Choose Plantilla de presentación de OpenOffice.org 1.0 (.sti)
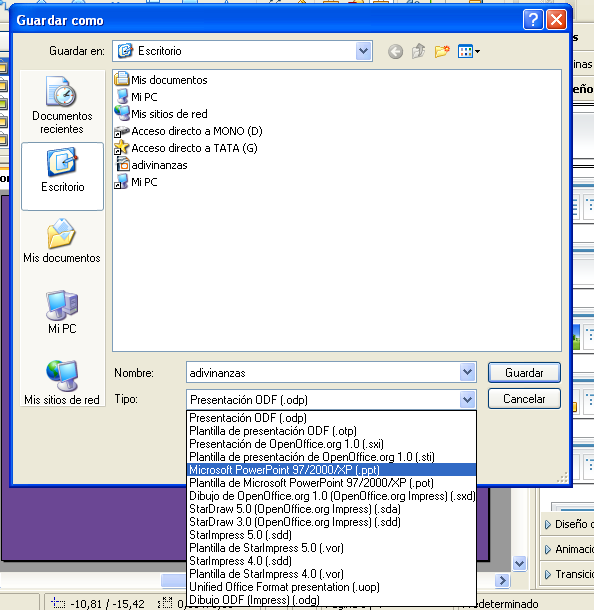The width and height of the screenshot is (594, 610). coord(331,457)
